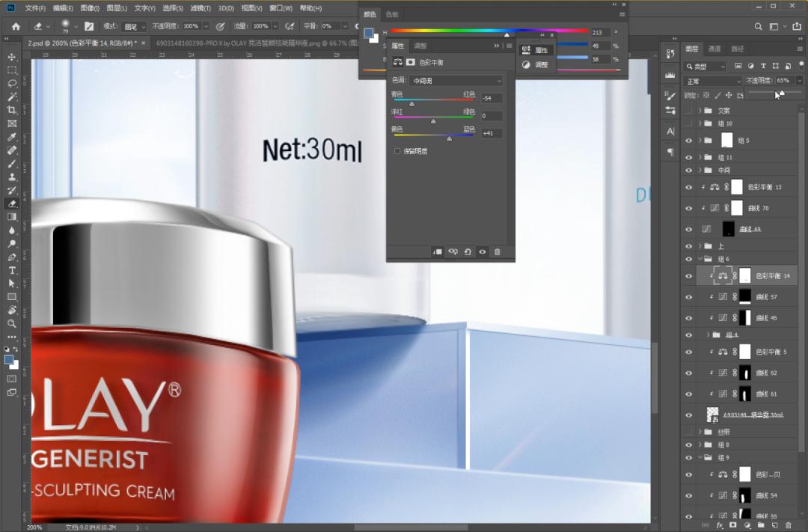Clip adjustment to layer in Properties panel
The image size is (808, 532).
[438, 251]
